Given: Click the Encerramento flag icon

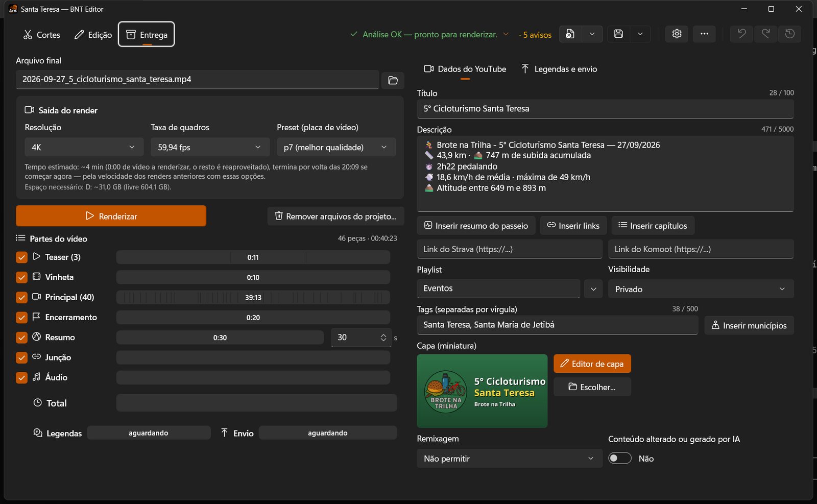Looking at the screenshot, I should click(36, 317).
